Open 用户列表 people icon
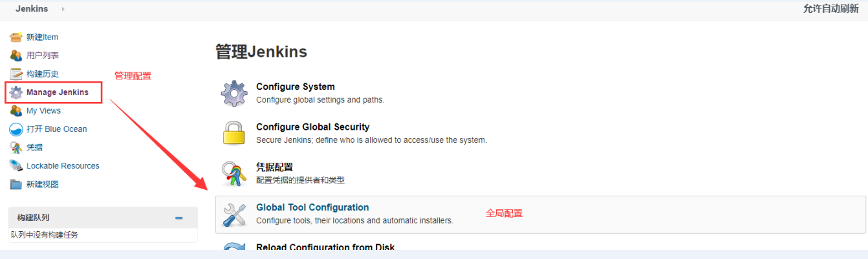 pos(16,56)
